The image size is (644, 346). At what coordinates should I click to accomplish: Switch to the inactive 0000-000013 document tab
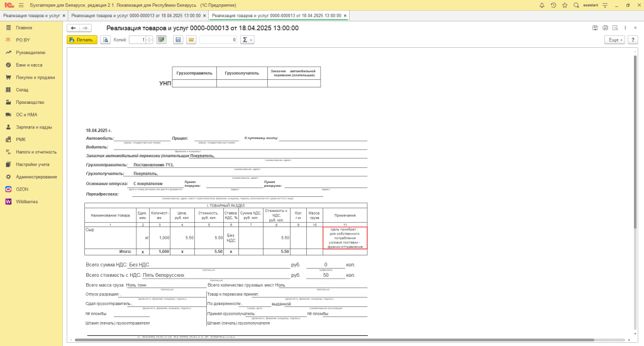(136, 16)
